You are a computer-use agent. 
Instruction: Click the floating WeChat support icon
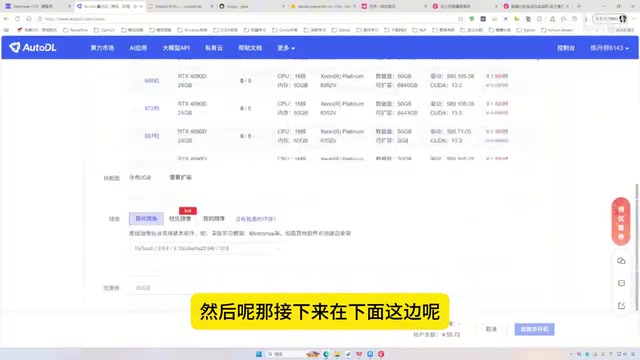pos(621,261)
